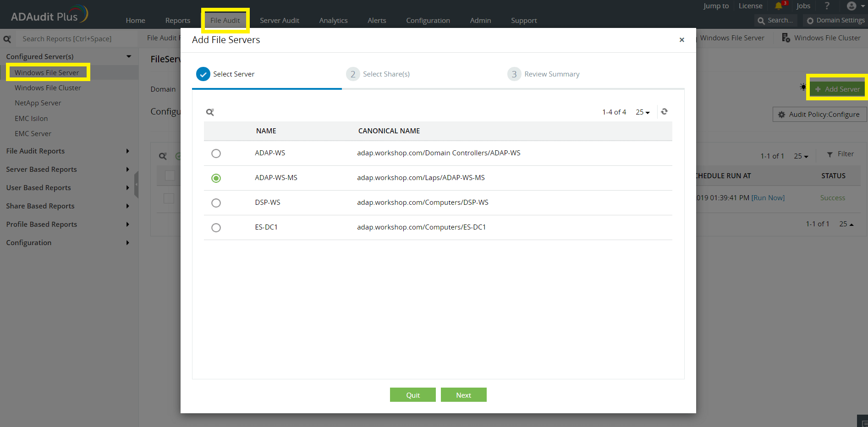Select the DSP-WS server radio button
This screenshot has height=427, width=868.
pyautogui.click(x=216, y=203)
